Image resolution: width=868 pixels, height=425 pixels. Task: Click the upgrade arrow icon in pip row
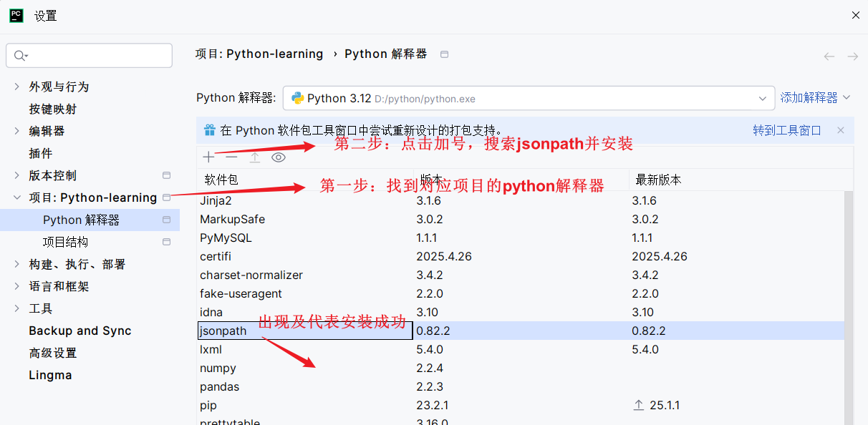639,405
